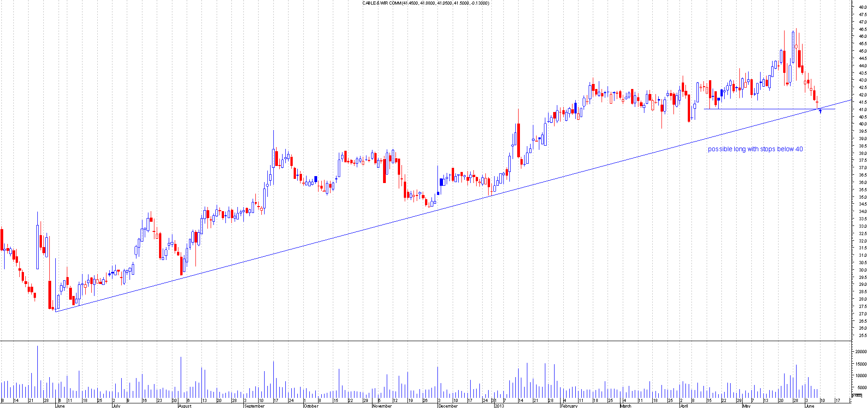
Task: Select the 'possible long with stops below 40' annotation
Action: pyautogui.click(x=755, y=149)
